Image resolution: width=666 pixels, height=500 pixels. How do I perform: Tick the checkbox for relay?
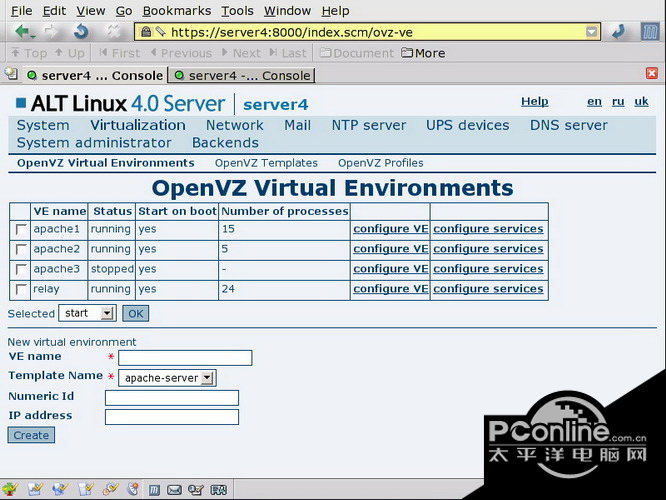pos(20,289)
